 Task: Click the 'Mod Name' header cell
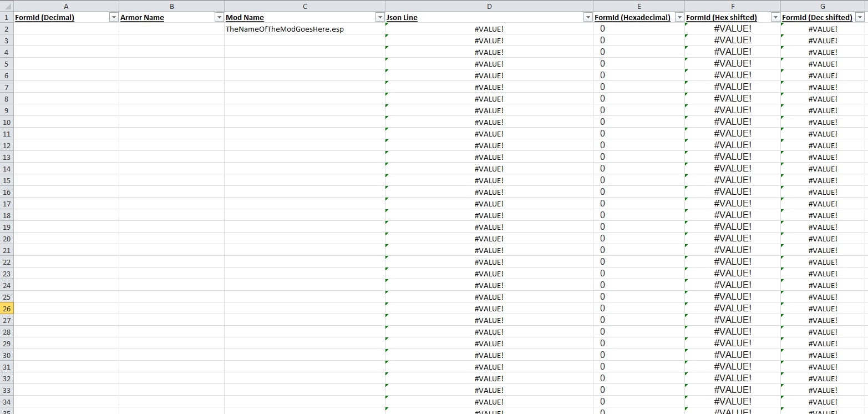(304, 17)
